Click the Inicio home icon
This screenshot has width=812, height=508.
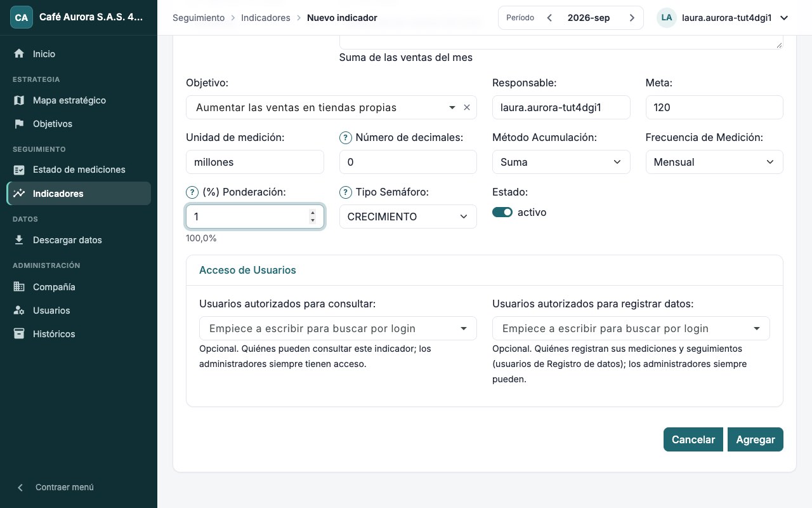(19, 54)
